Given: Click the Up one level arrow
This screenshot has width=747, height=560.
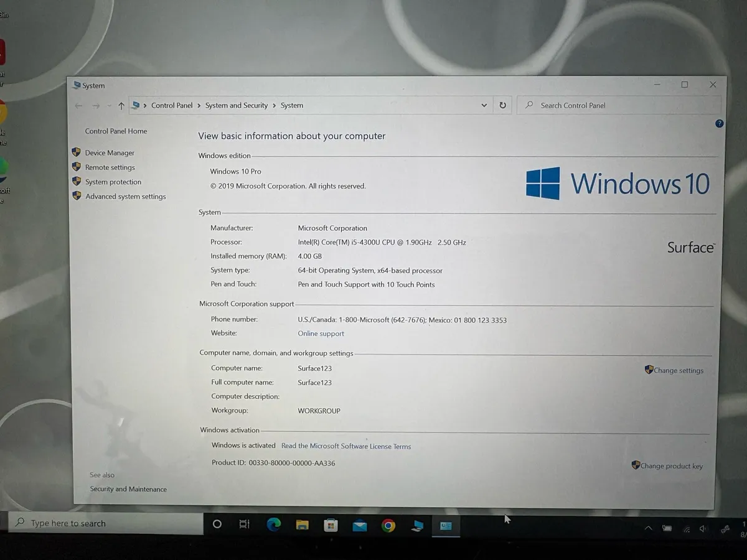Looking at the screenshot, I should (121, 106).
